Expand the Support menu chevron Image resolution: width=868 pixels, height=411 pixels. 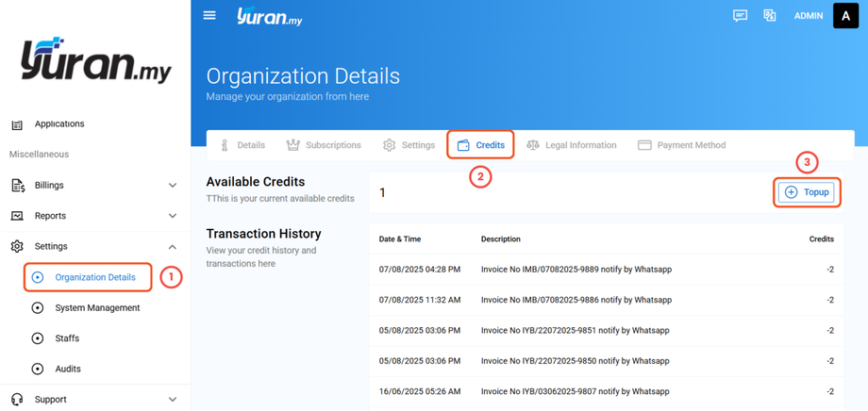(173, 400)
